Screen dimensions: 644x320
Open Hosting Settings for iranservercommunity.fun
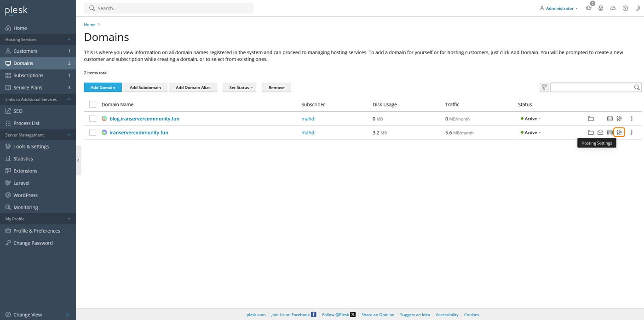click(619, 132)
